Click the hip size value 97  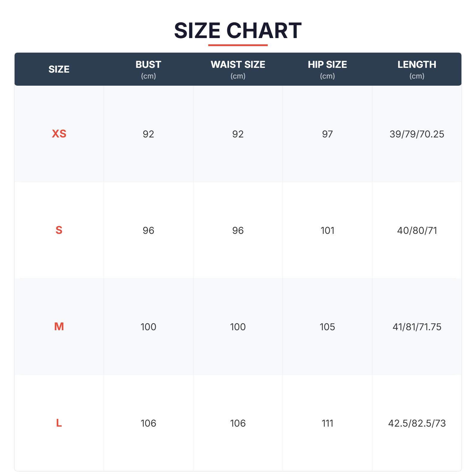click(327, 134)
